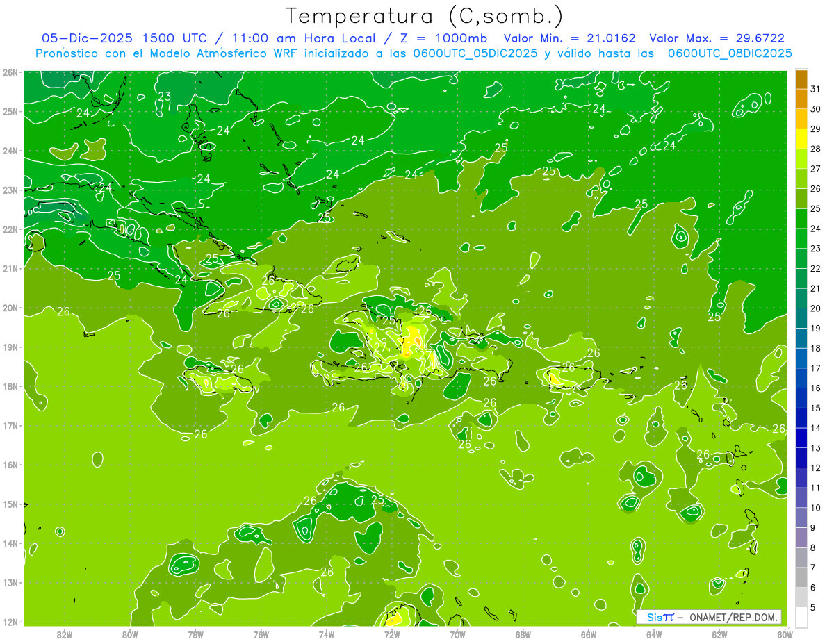Image resolution: width=834 pixels, height=644 pixels.
Task: Click the "76W" longitude axis label
Action: tap(261, 634)
